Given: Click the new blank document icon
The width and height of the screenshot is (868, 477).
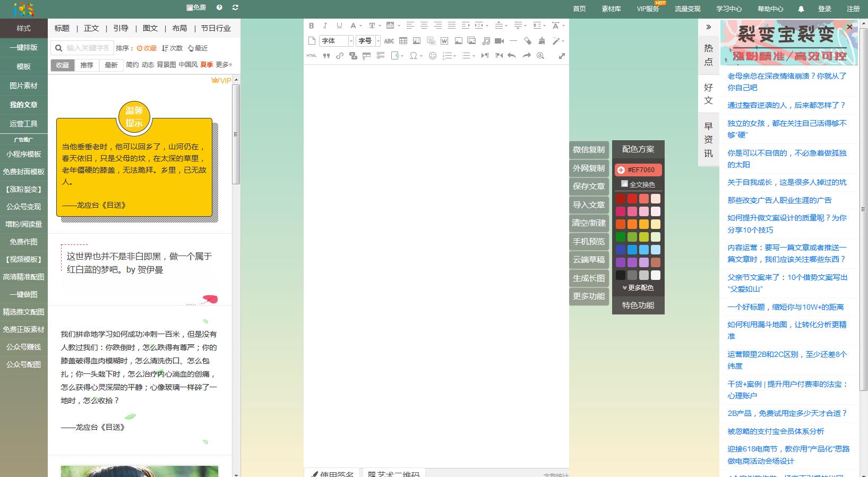Looking at the screenshot, I should click(x=312, y=41).
